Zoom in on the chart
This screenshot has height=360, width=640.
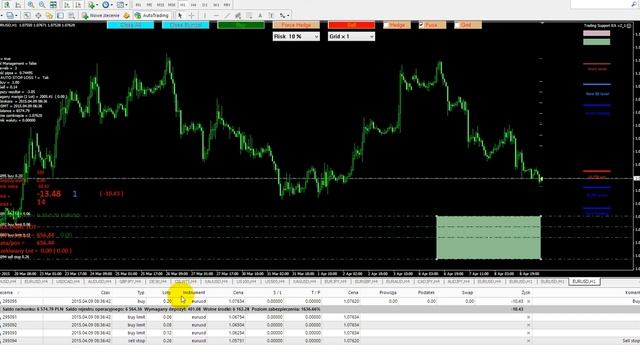(31, 5)
